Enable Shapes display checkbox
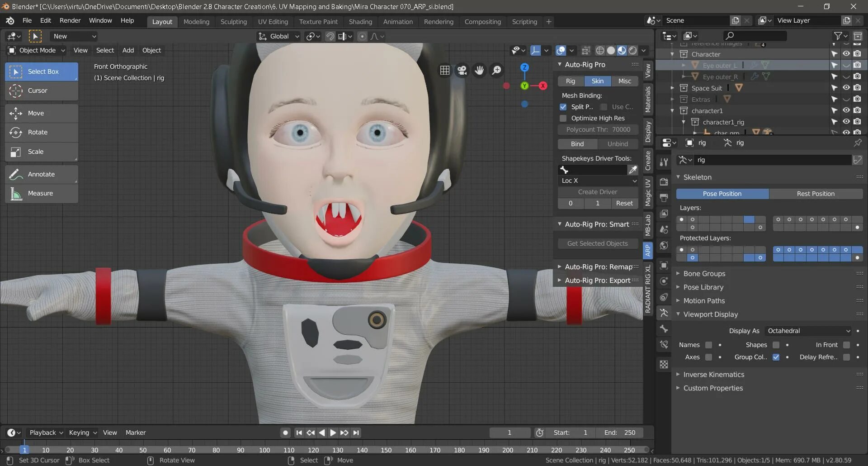The height and width of the screenshot is (466, 868). pos(776,345)
